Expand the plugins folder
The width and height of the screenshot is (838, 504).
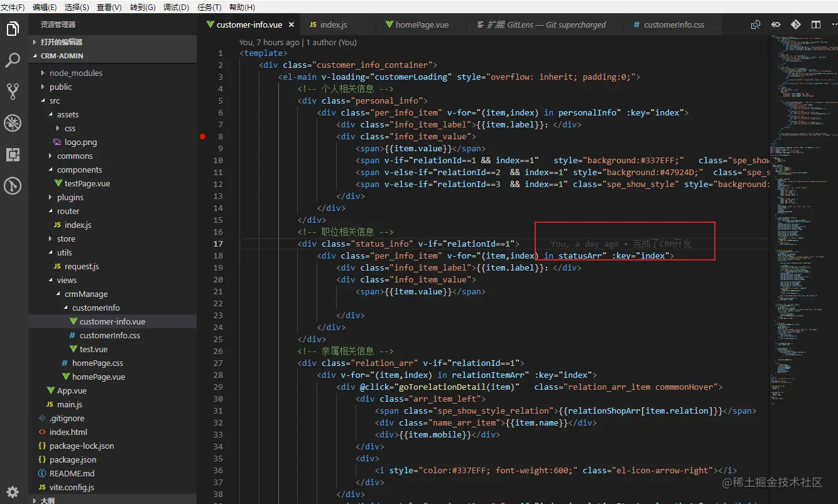(x=70, y=197)
